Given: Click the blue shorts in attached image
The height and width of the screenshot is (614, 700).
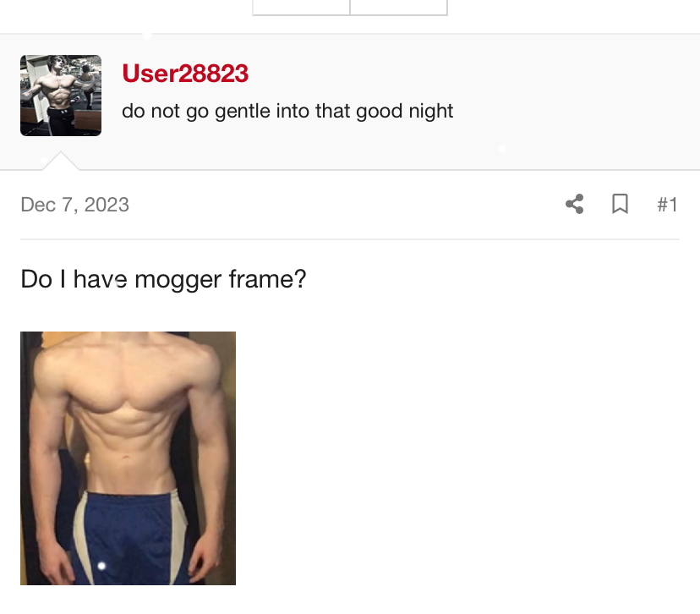Looking at the screenshot, I should 129,538.
